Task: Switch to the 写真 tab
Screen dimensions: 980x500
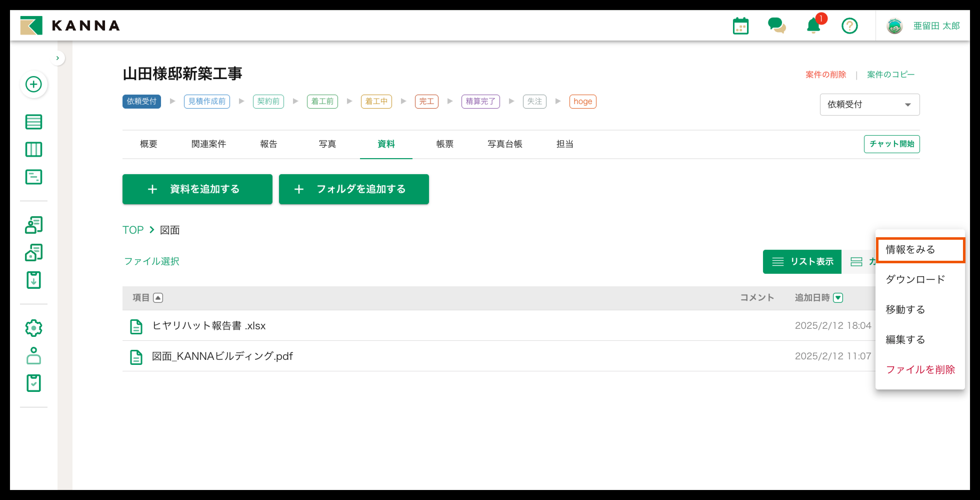Action: coord(327,144)
